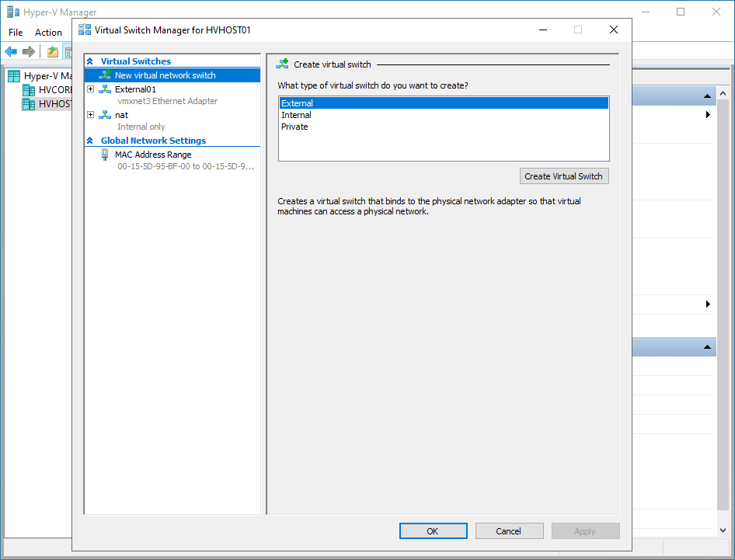Collapse the lower Actions pane section arrow
The width and height of the screenshot is (735, 560).
[707, 347]
